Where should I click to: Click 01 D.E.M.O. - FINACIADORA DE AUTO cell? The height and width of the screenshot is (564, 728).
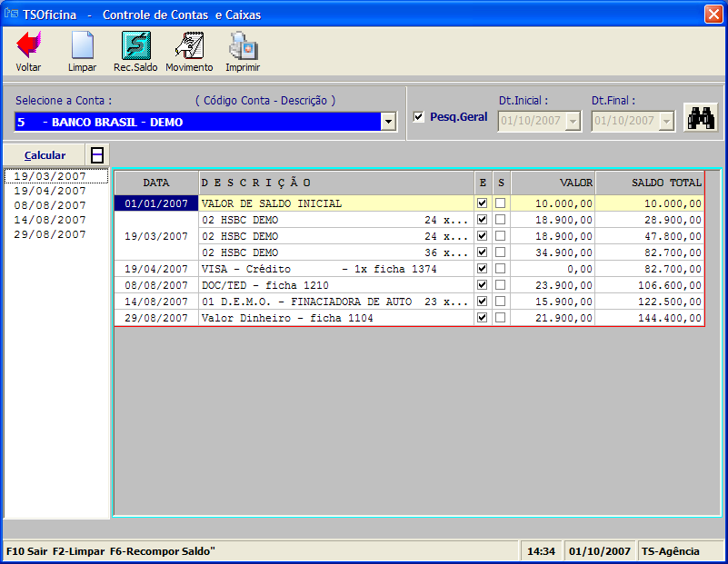click(336, 302)
